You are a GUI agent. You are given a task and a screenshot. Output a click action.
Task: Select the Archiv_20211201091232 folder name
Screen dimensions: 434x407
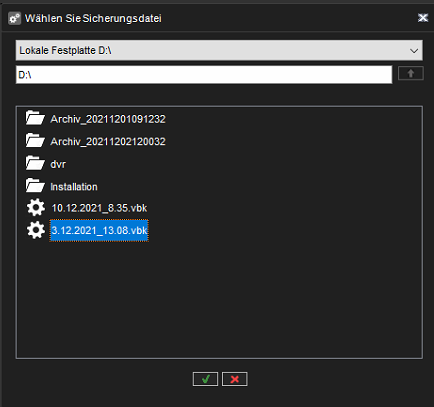108,119
